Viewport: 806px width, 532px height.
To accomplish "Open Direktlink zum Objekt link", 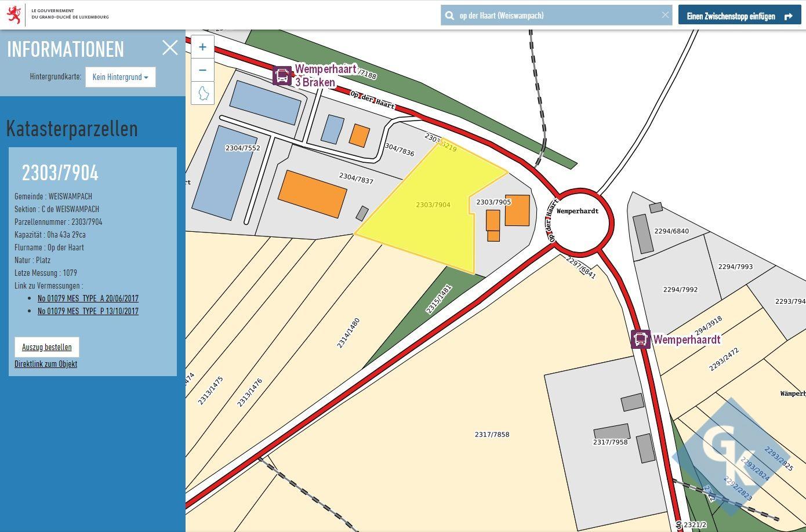I will (46, 364).
